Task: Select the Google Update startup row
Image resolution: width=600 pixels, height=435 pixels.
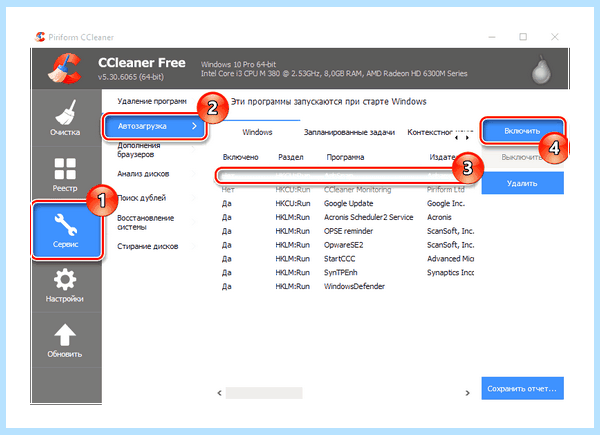Action: (347, 204)
